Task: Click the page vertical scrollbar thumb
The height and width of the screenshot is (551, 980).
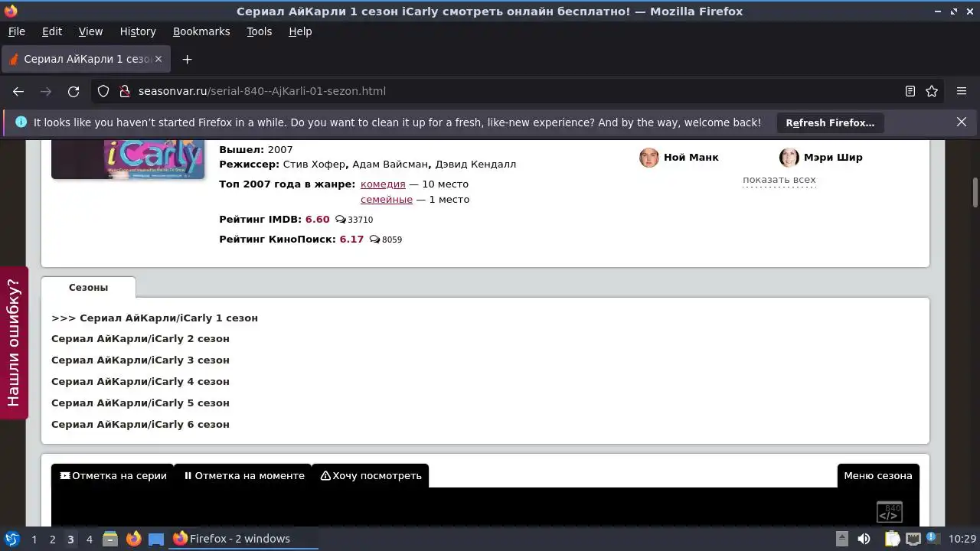Action: (x=975, y=192)
